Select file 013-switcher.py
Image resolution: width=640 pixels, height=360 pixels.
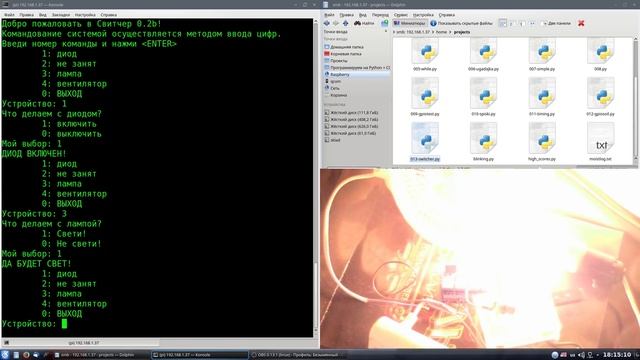tap(424, 142)
